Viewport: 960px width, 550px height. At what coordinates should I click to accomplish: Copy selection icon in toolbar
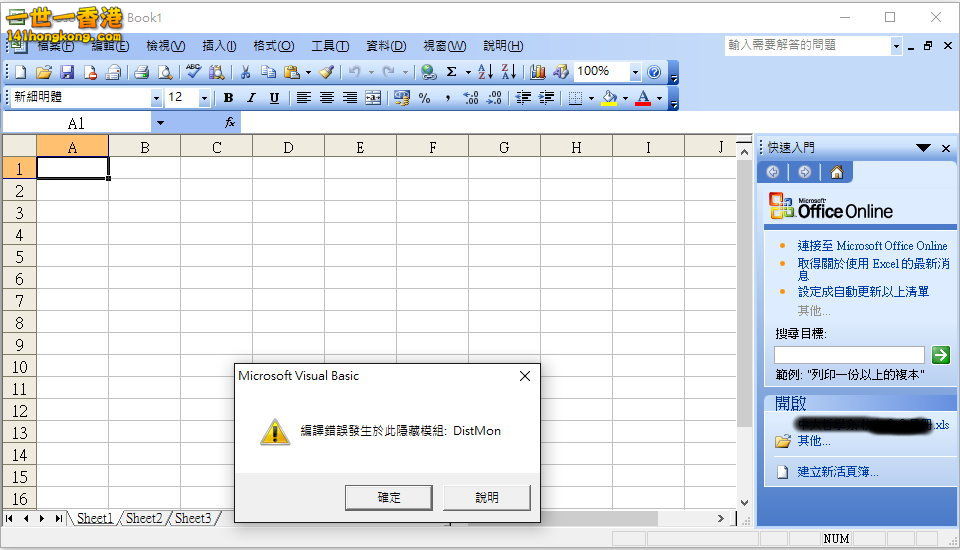tap(268, 72)
